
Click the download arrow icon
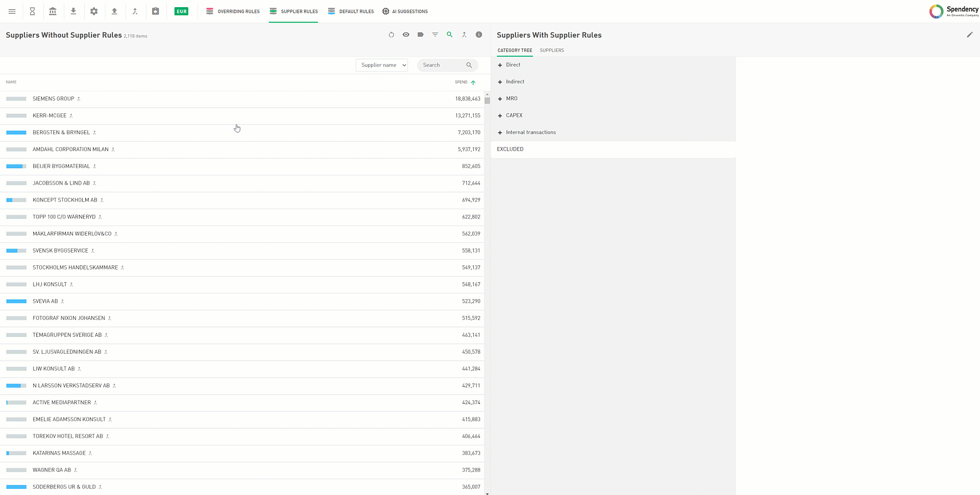coord(73,11)
